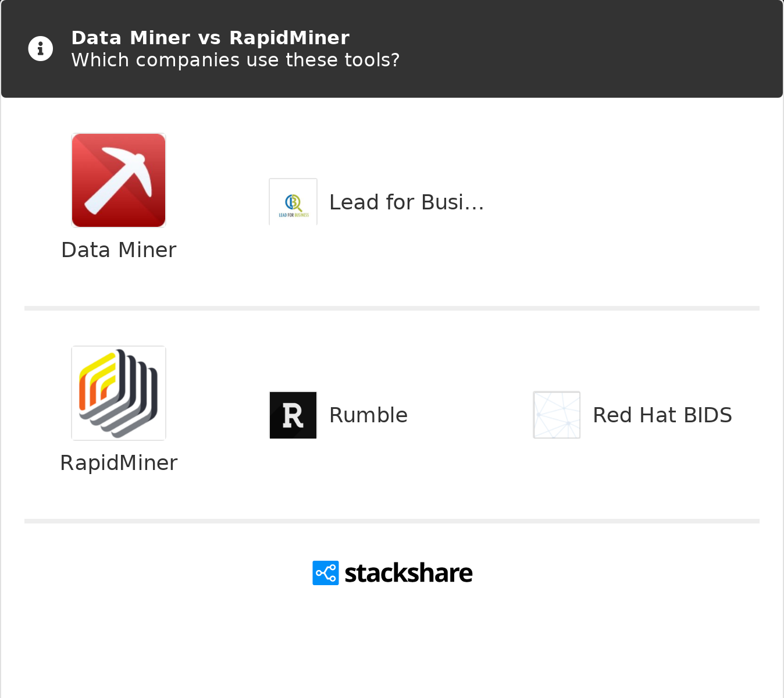Click the Lead for Business company logo

293,202
